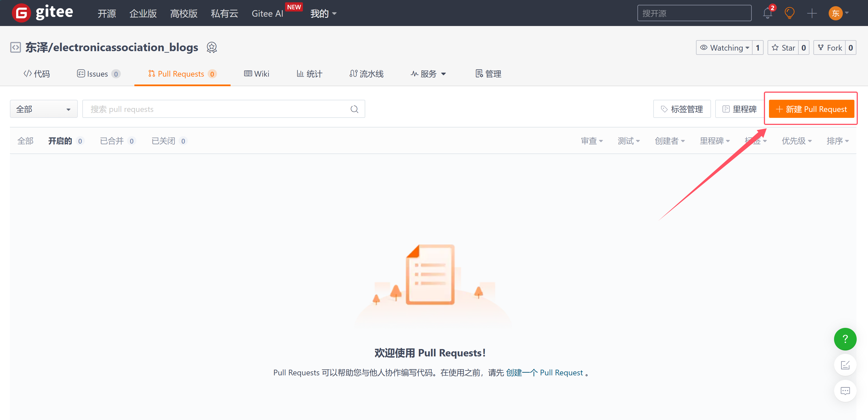Expand the 里程碑 filter dropdown

point(715,141)
